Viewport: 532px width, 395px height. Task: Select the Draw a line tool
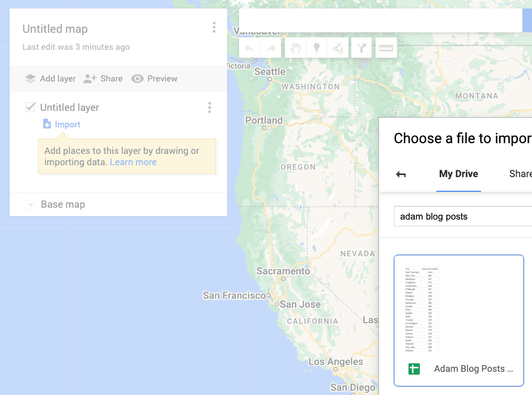pos(339,48)
